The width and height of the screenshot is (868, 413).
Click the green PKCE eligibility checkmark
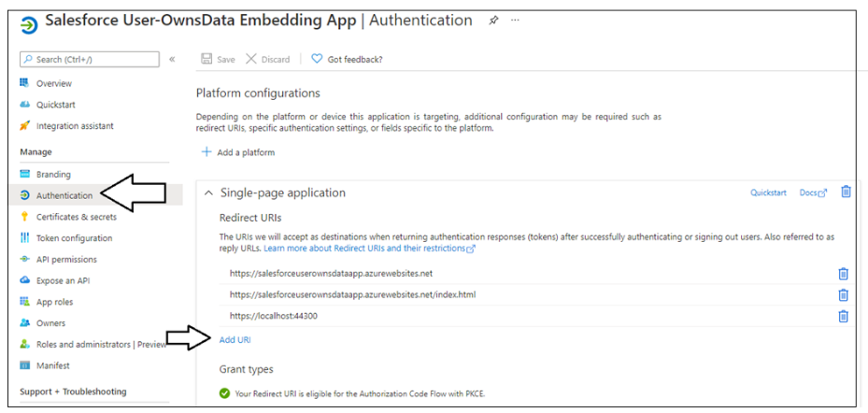tap(224, 393)
